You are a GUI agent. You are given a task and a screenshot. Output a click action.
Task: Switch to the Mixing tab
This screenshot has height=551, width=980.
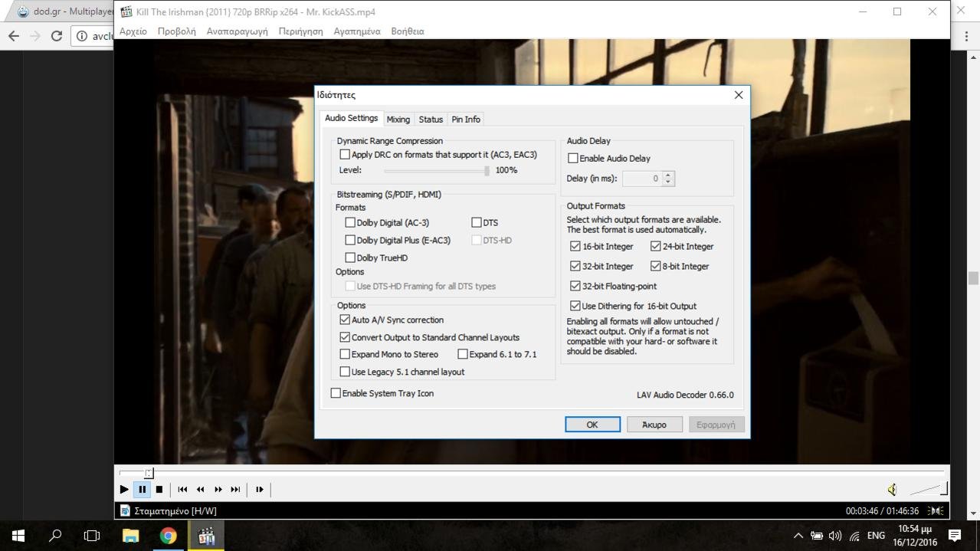(398, 120)
